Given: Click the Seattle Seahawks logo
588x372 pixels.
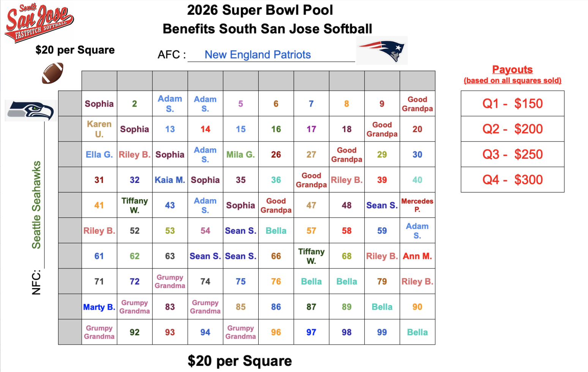Looking at the screenshot, I should coord(31,110).
